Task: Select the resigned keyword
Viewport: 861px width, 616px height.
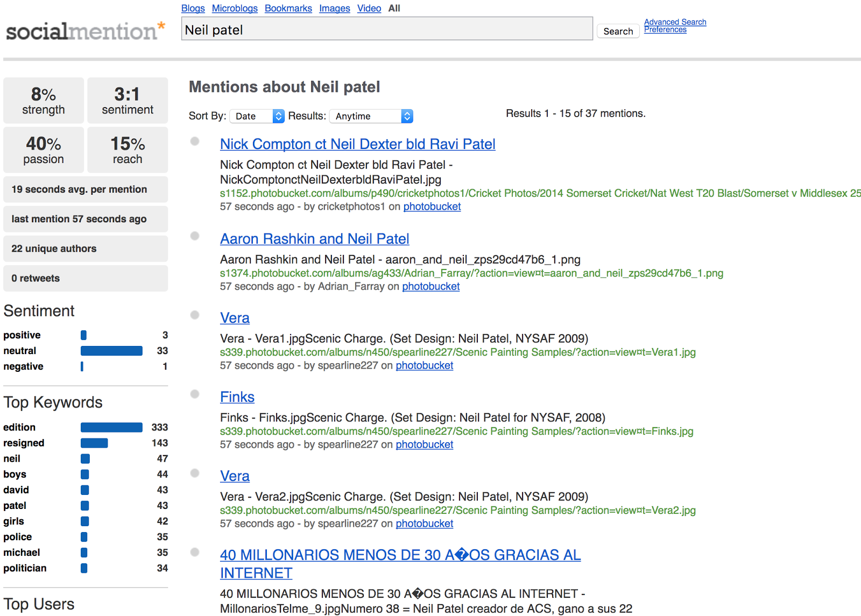Action: click(x=24, y=443)
